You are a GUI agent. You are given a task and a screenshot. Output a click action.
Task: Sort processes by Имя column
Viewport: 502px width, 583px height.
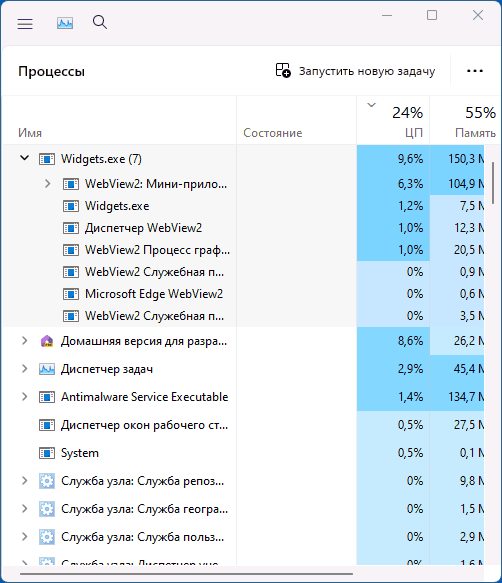(x=119, y=120)
